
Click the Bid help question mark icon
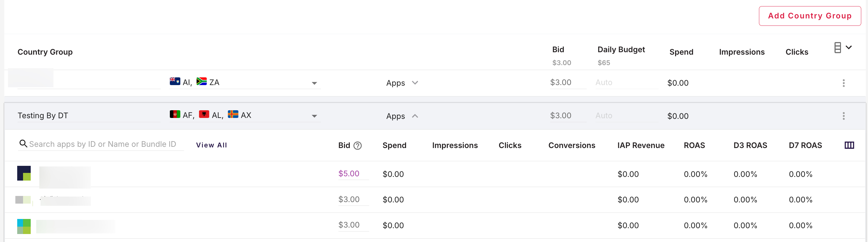(358, 146)
